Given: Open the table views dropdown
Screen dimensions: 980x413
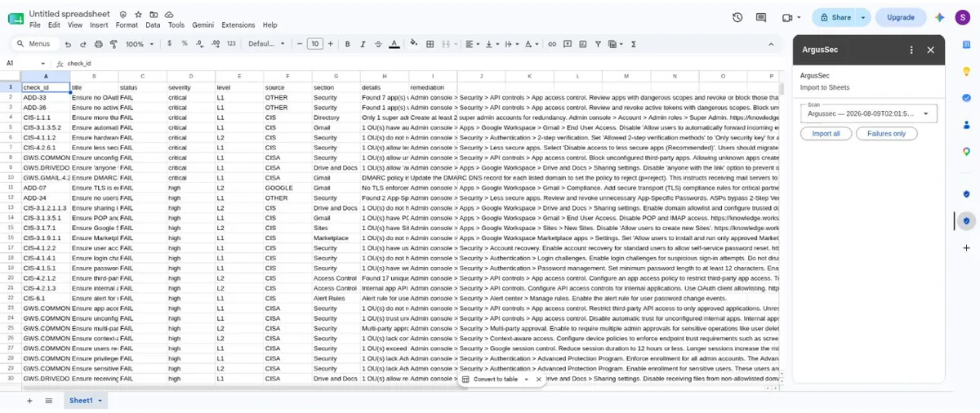Looking at the screenshot, I should pos(617,44).
